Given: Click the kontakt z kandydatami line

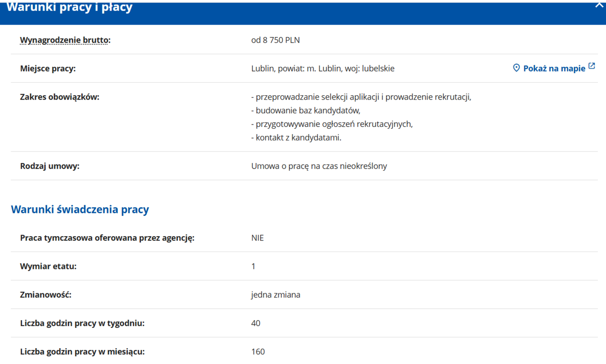Looking at the screenshot, I should (x=296, y=138).
